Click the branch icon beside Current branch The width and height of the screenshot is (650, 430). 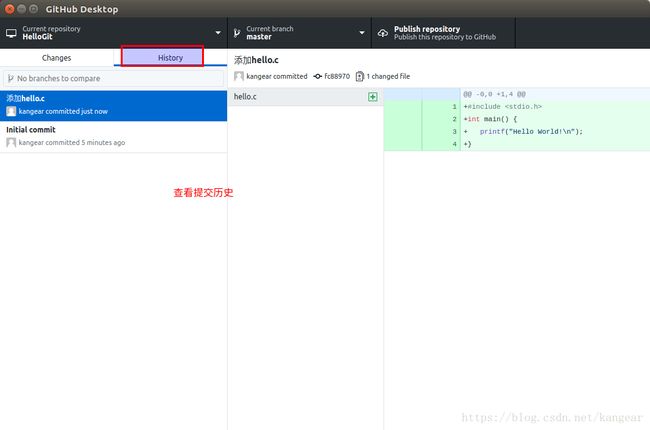pos(237,33)
